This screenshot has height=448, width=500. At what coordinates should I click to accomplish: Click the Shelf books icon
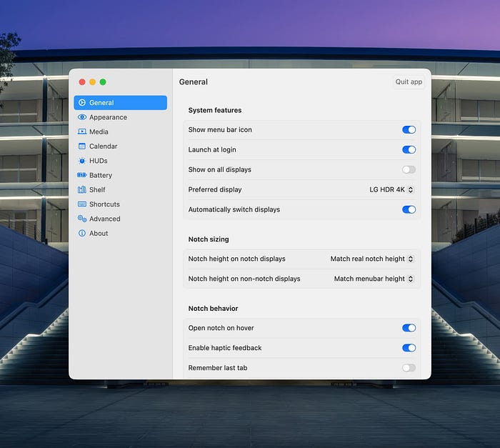pos(82,189)
